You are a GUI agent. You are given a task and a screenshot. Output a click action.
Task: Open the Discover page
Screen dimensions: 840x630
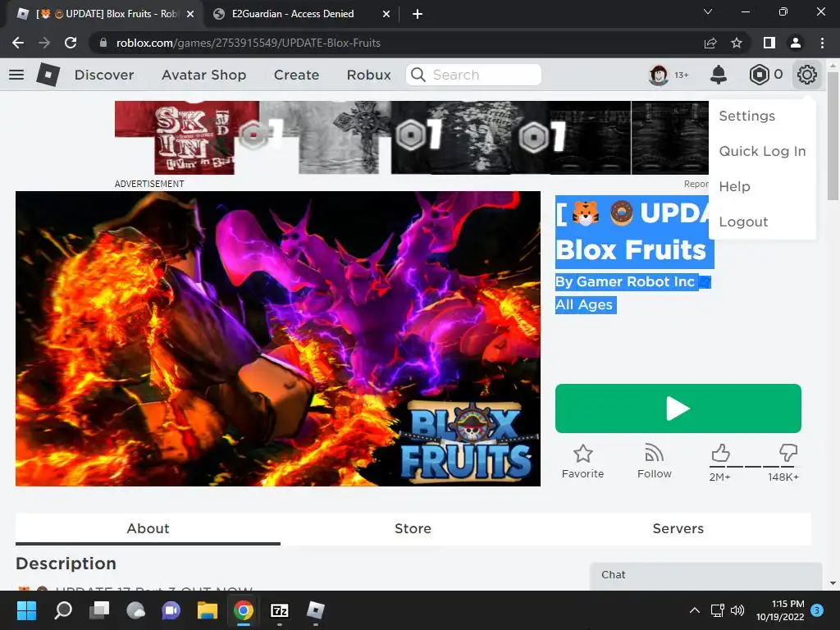click(104, 75)
